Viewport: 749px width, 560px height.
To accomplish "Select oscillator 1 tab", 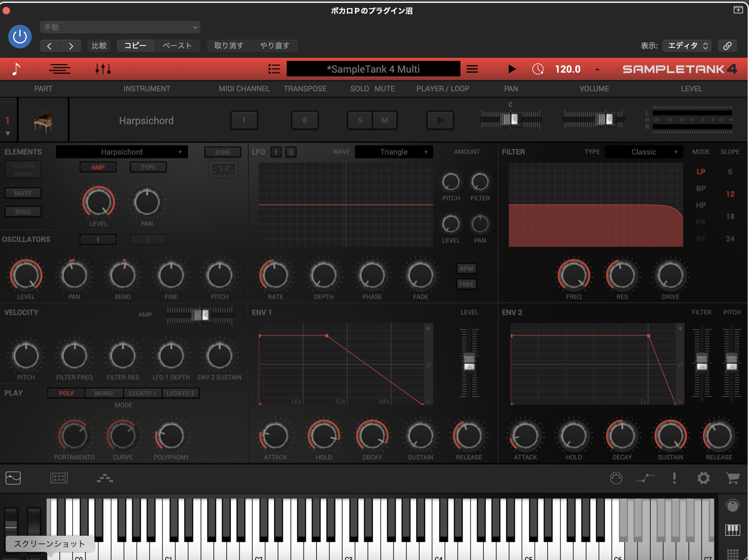I will click(98, 240).
